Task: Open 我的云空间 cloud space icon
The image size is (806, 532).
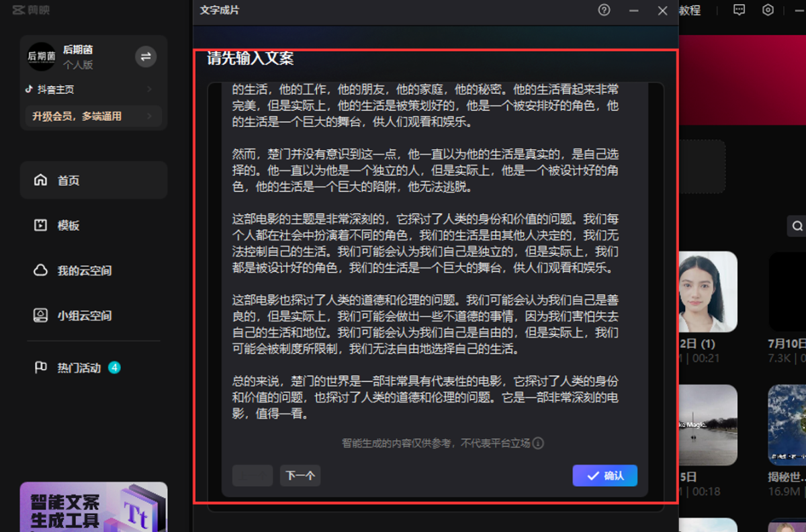Action: click(42, 270)
